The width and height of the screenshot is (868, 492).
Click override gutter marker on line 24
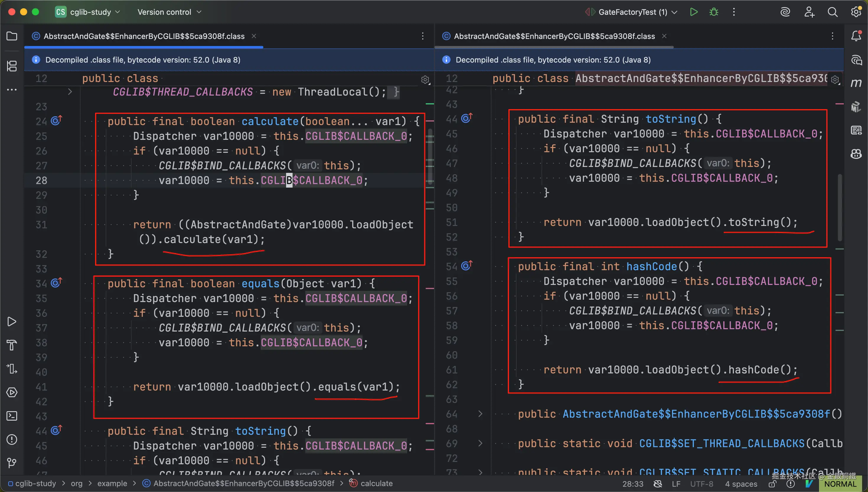(56, 120)
